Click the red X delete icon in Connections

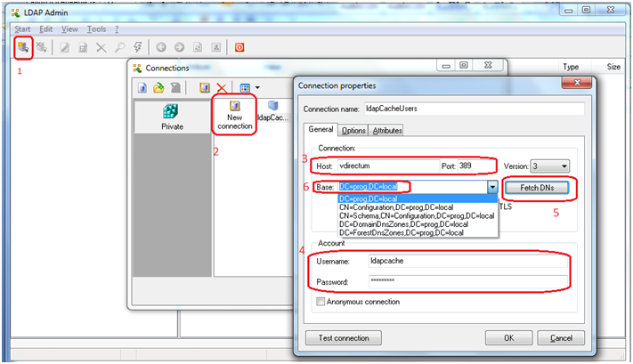(222, 87)
